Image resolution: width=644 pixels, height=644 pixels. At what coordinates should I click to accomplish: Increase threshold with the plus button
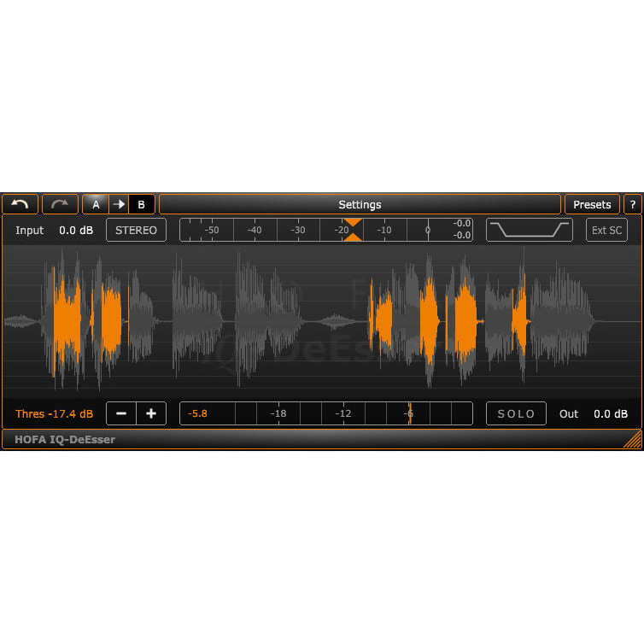click(x=151, y=413)
